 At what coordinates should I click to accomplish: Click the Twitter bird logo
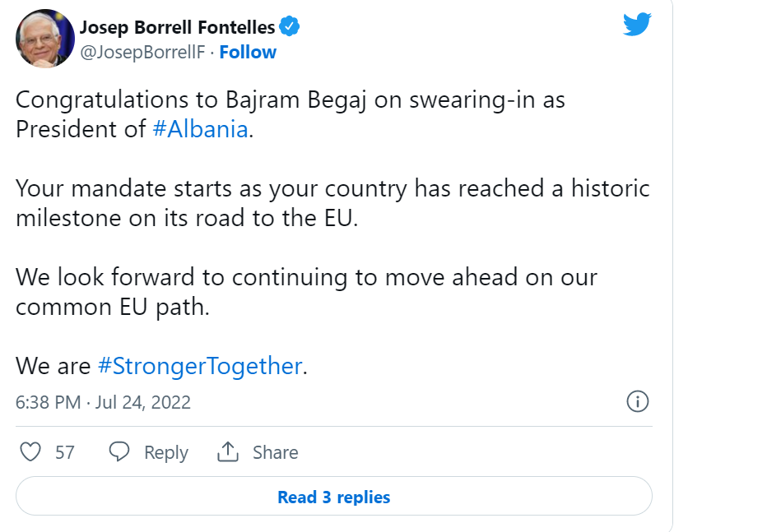click(637, 25)
